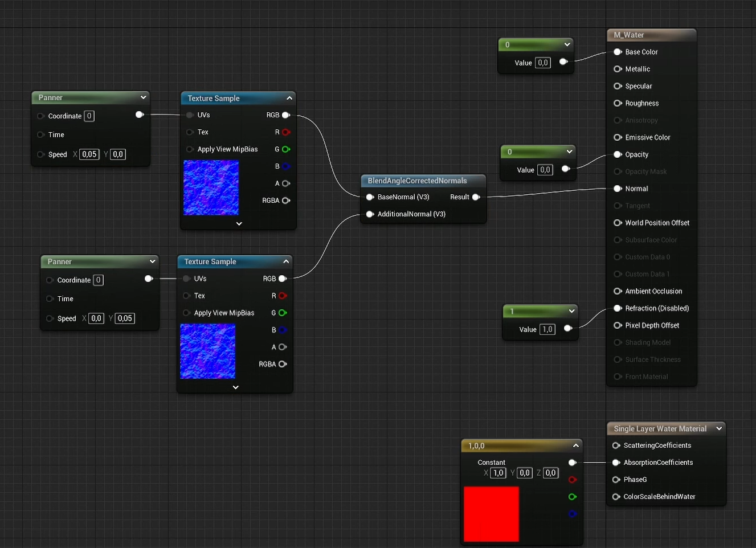Click the Base Color input pin on M_Water
756x548 pixels.
618,52
